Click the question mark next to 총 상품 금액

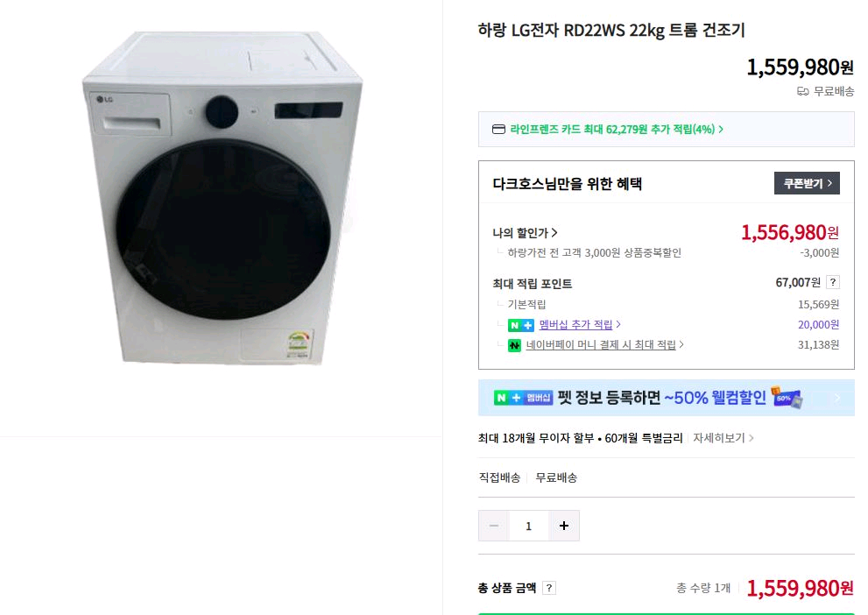pos(549,588)
